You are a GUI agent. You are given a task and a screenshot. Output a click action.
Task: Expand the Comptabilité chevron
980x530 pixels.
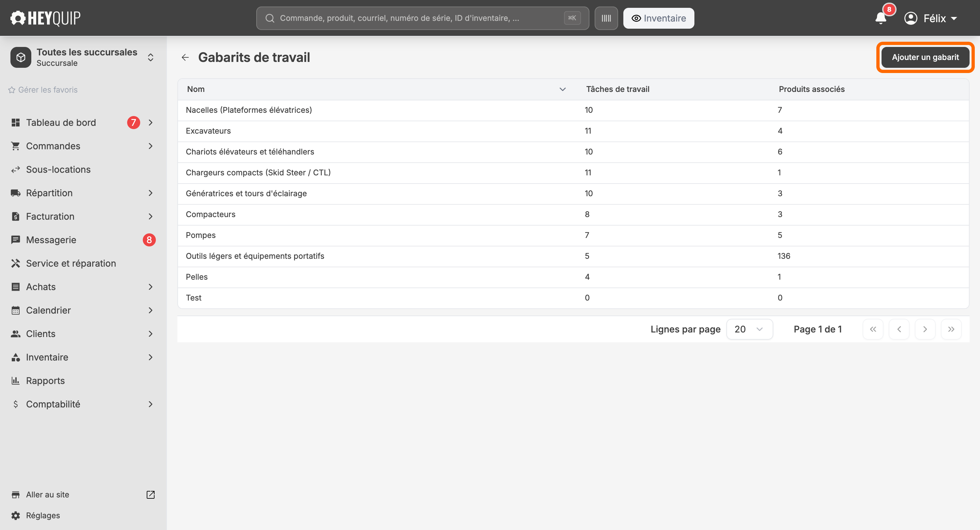coord(151,404)
